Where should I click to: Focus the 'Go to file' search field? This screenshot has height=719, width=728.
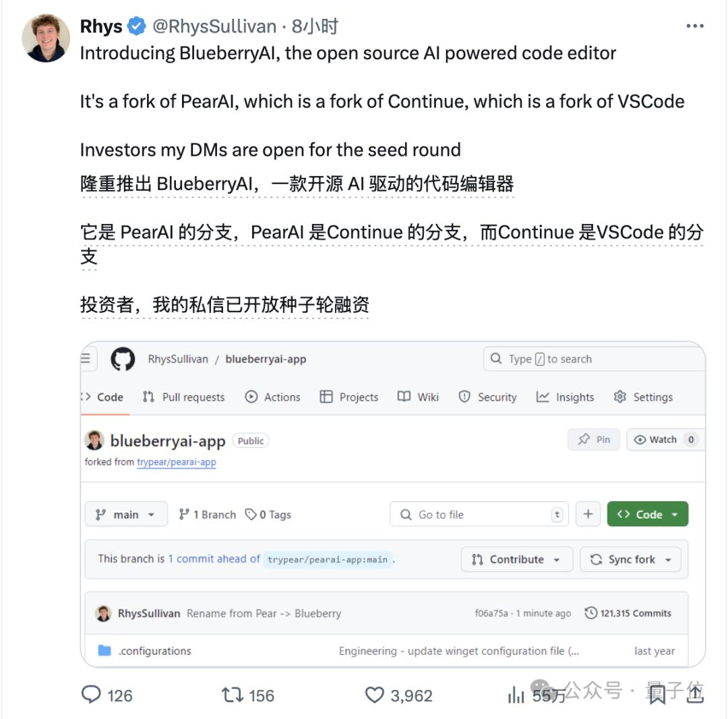pos(479,514)
